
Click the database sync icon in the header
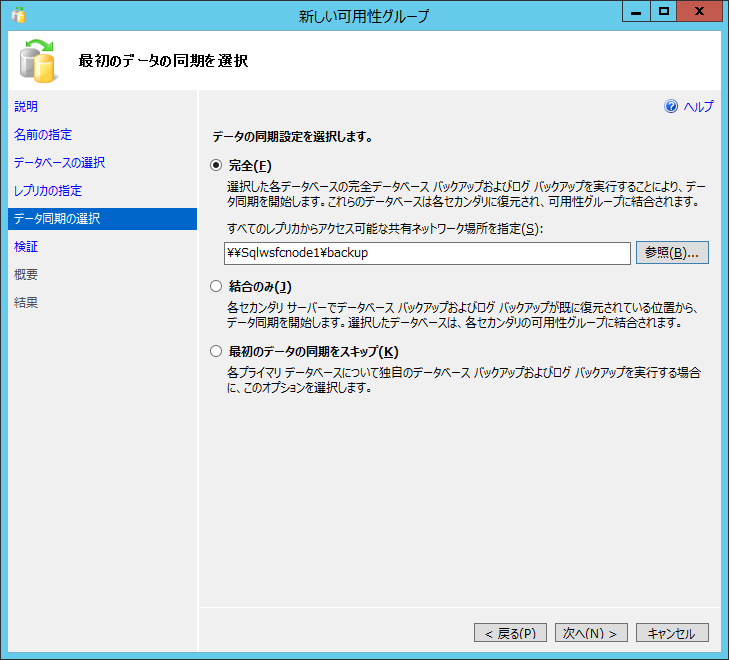[37, 61]
